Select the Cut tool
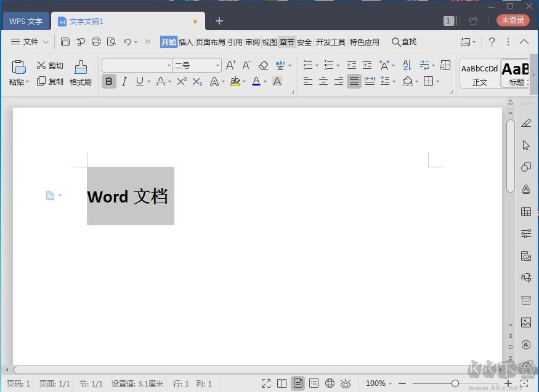This screenshot has height=392, width=539. click(x=49, y=65)
